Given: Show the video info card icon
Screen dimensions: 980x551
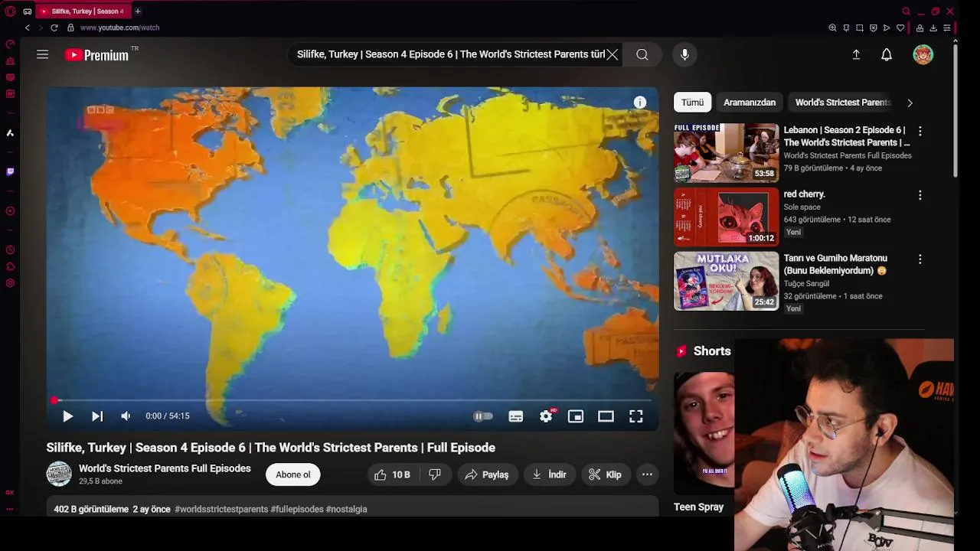Looking at the screenshot, I should click(x=640, y=103).
